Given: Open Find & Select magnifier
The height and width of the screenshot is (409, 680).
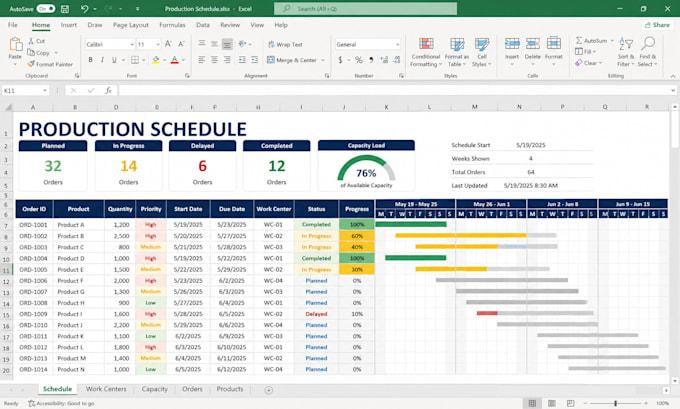Looking at the screenshot, I should pos(648,52).
